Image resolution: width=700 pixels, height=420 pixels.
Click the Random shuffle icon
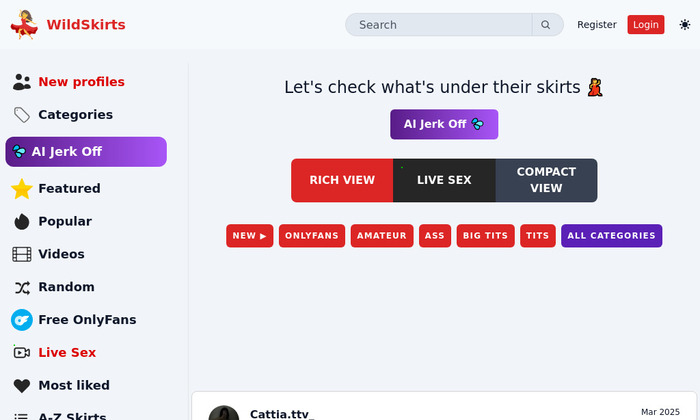coord(21,287)
